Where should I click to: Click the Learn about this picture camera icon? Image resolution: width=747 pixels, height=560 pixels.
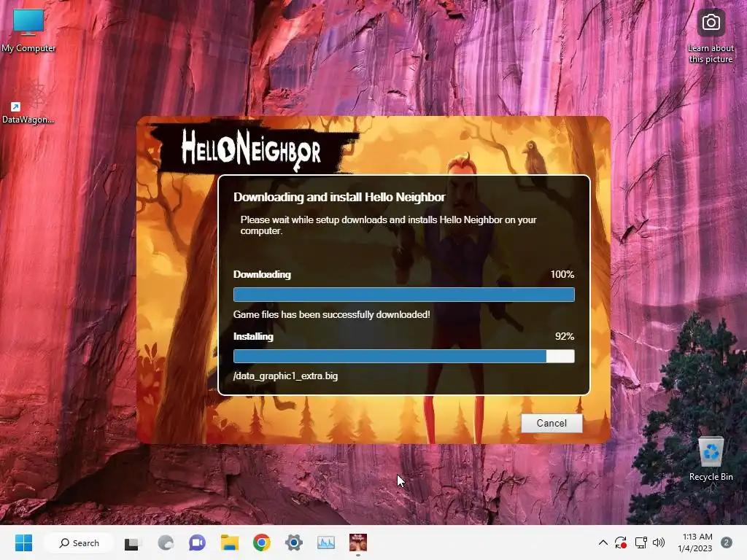pyautogui.click(x=711, y=23)
